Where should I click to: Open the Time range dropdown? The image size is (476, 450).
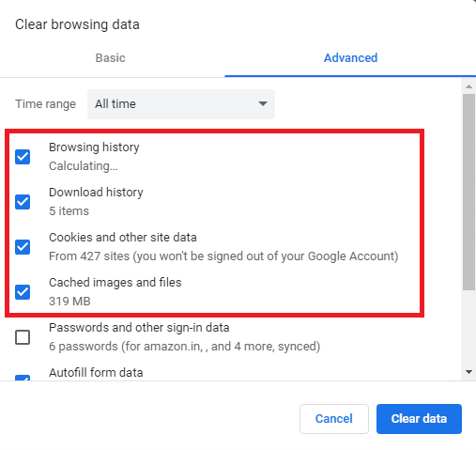tap(181, 104)
